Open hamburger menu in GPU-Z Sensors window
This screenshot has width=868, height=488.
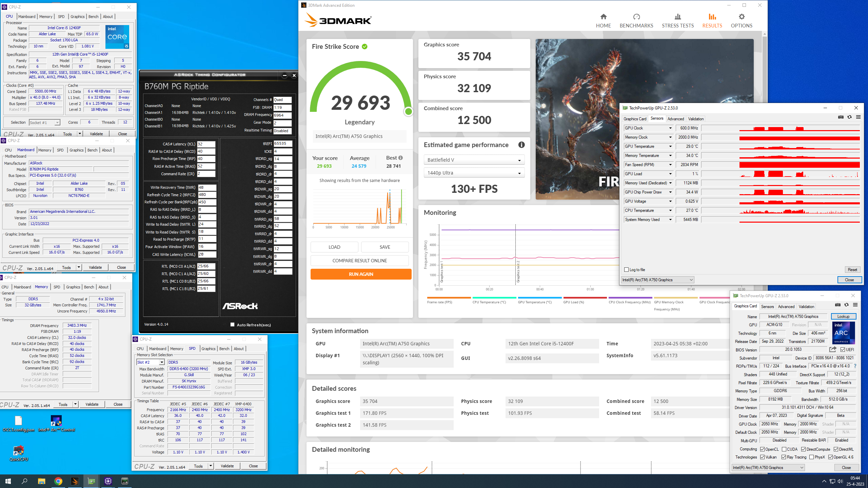[858, 117]
